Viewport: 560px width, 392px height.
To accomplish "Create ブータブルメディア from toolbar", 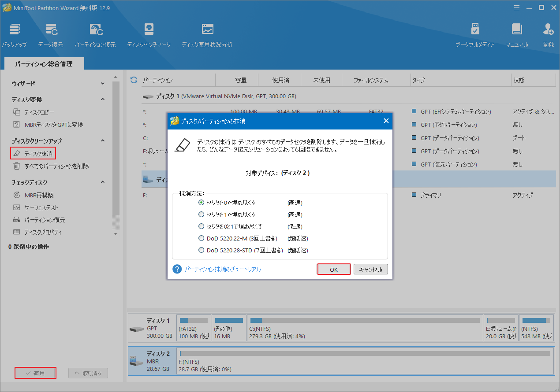I will pos(475,35).
